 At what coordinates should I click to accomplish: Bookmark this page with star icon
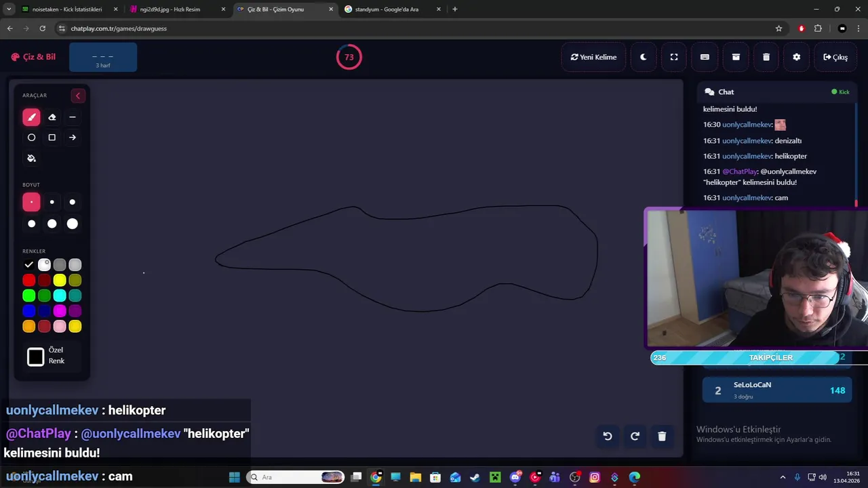778,28
